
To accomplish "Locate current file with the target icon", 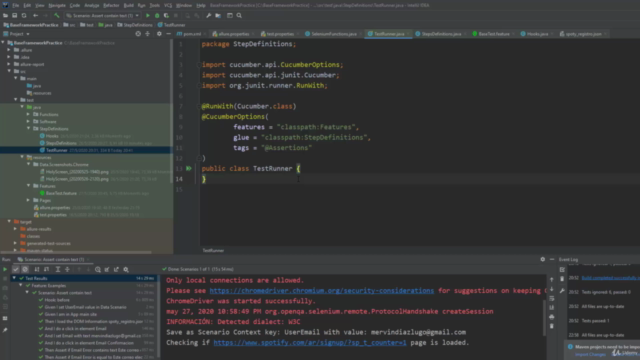I will tap(138, 34).
